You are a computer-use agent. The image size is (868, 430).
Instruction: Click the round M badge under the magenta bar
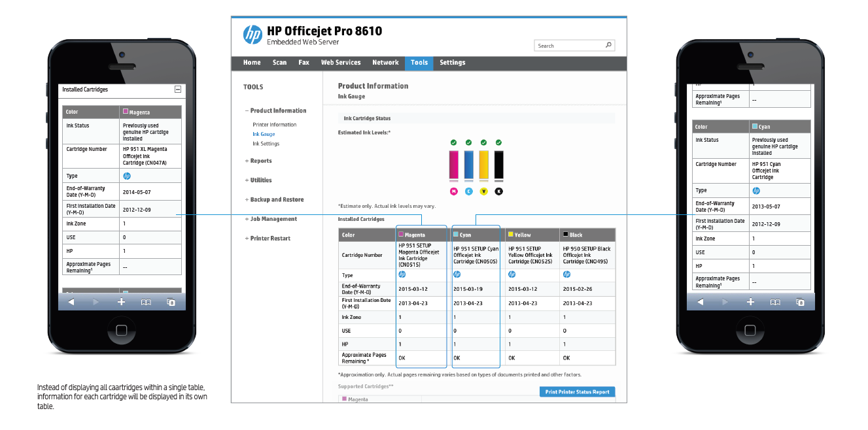[453, 191]
